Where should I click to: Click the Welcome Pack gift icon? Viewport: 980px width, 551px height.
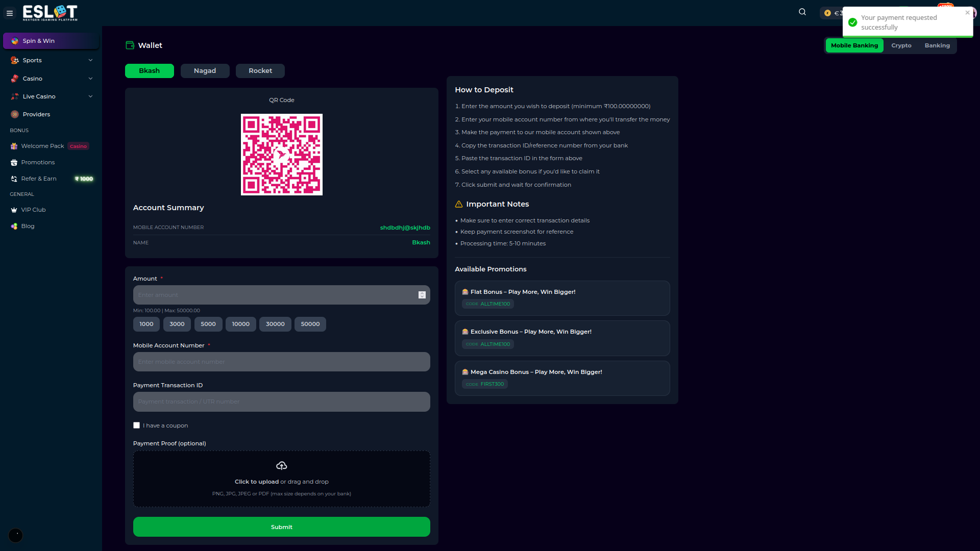[x=14, y=146]
